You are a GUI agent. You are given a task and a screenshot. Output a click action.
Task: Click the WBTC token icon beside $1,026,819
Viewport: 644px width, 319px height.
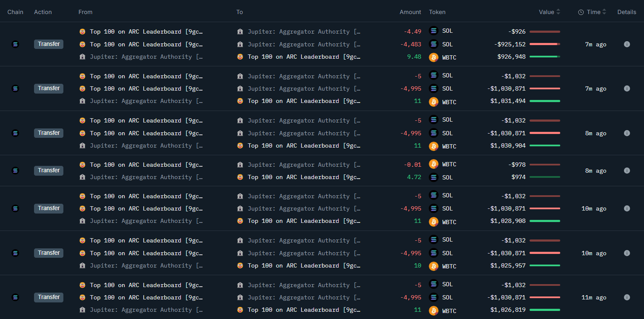click(x=433, y=310)
